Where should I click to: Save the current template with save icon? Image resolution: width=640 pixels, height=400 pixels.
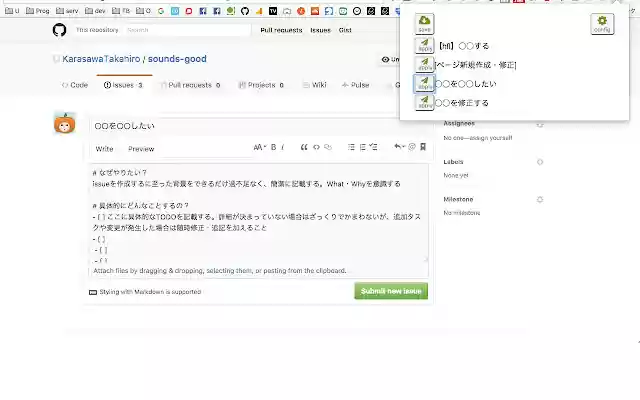pyautogui.click(x=424, y=24)
